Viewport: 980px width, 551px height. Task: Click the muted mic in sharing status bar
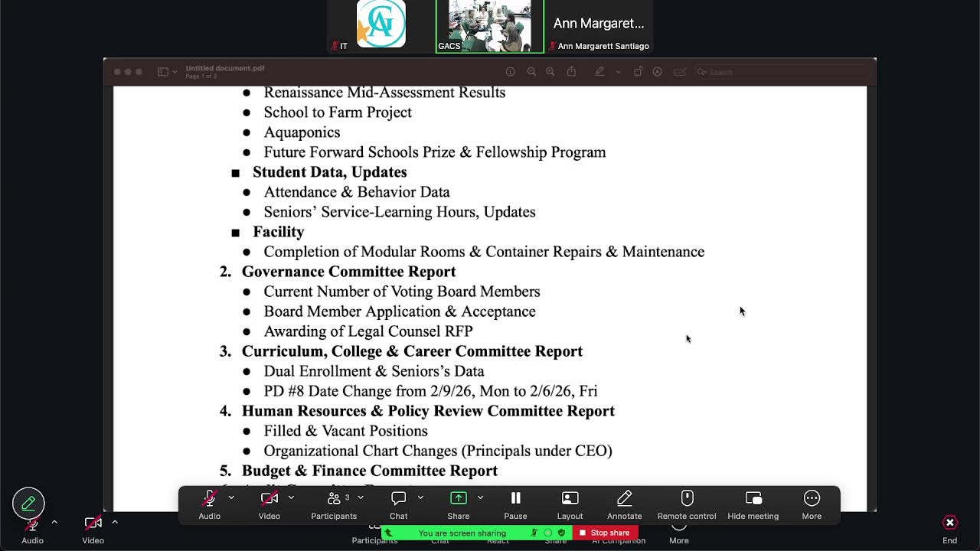[x=534, y=533]
